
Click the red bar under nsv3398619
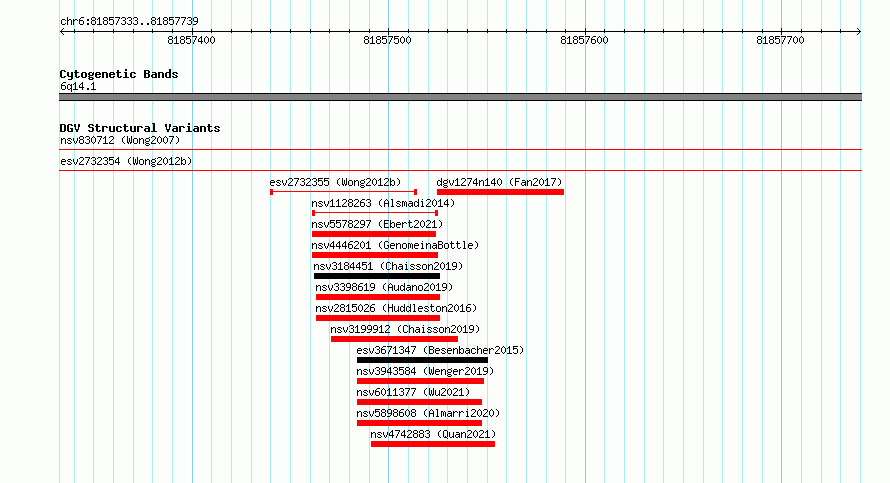378,297
